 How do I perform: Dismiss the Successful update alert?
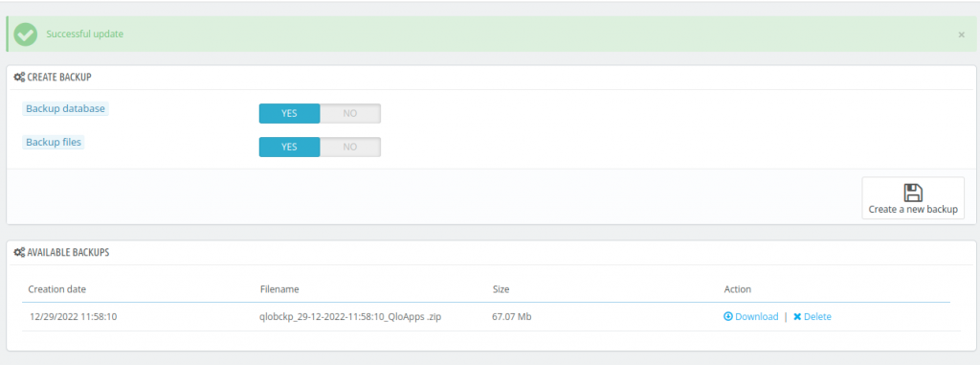point(961,35)
